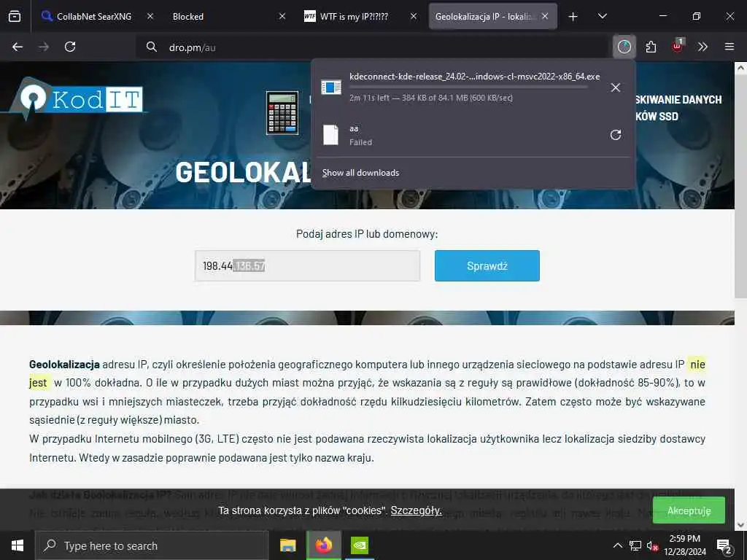Show more tools overflow chevron
This screenshot has width=747, height=560.
[x=703, y=47]
